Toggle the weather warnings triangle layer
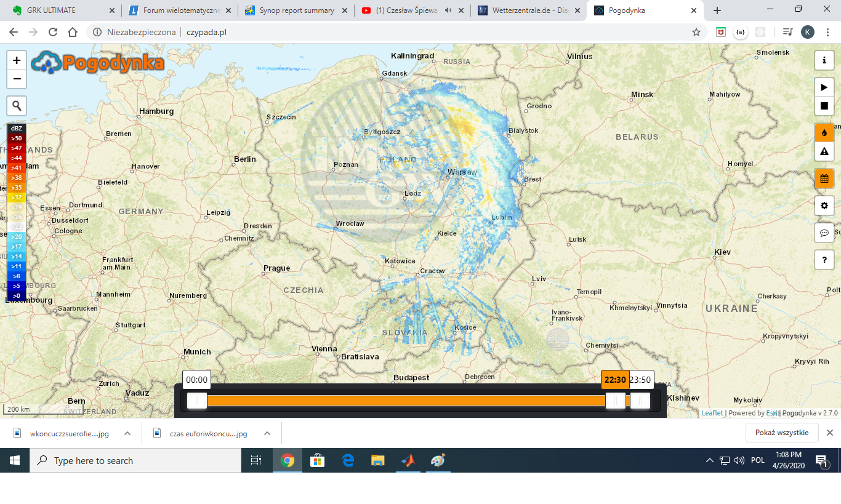Screen dimensions: 841x504 824,151
